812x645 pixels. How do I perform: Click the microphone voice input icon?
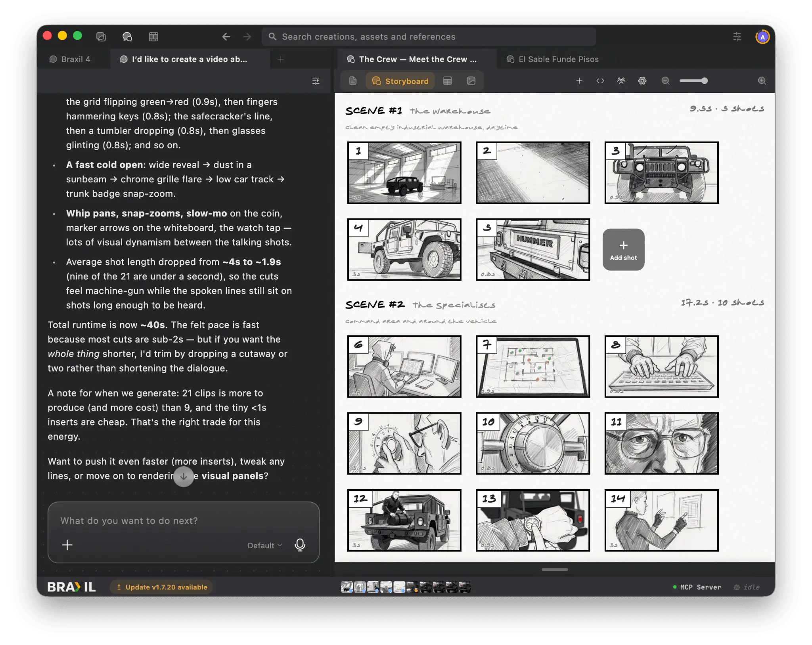pyautogui.click(x=300, y=545)
